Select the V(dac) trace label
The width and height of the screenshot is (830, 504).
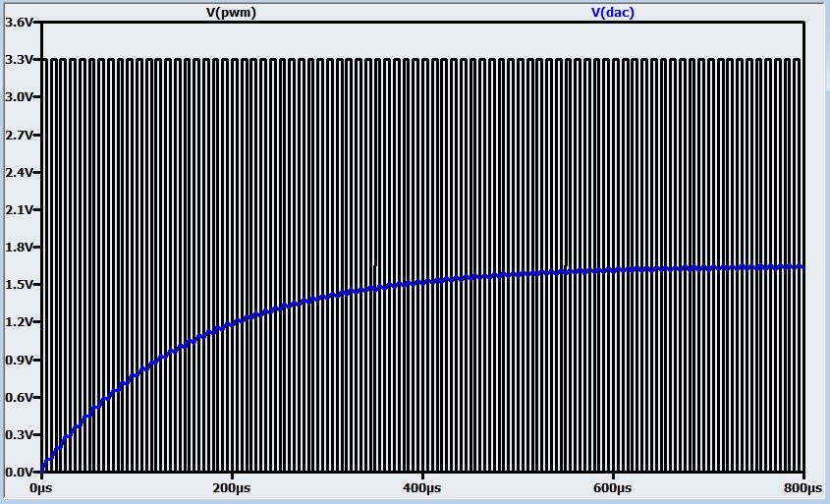tap(613, 13)
